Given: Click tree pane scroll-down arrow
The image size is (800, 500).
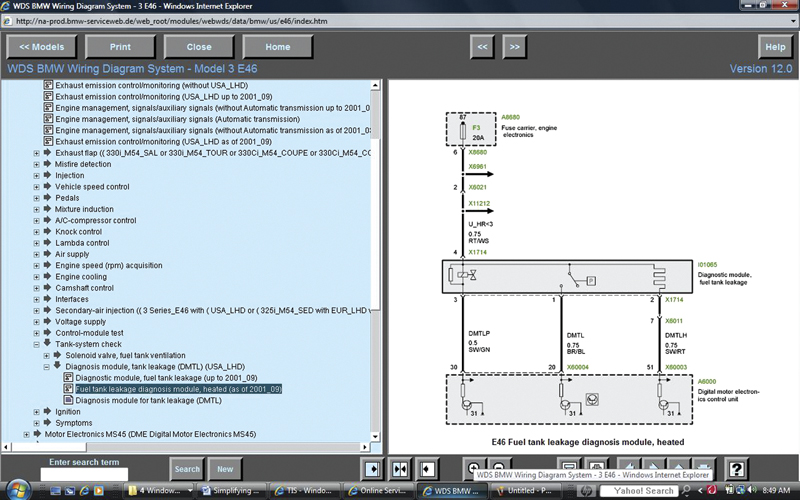Looking at the screenshot, I should click(376, 436).
